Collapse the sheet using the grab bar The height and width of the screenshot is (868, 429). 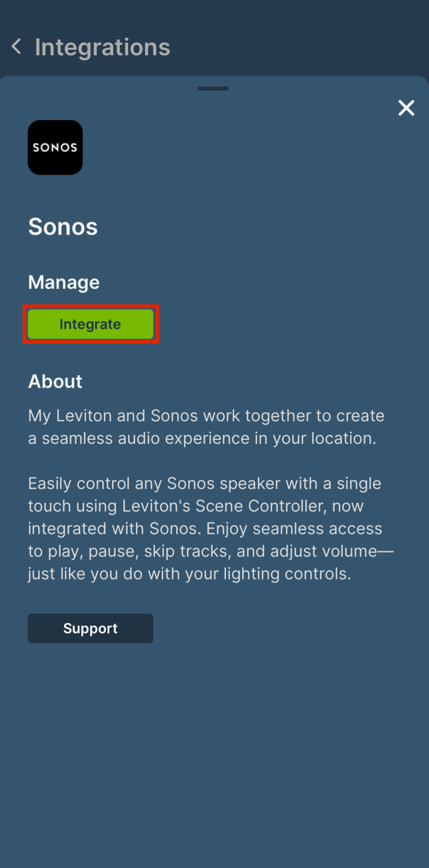point(213,89)
